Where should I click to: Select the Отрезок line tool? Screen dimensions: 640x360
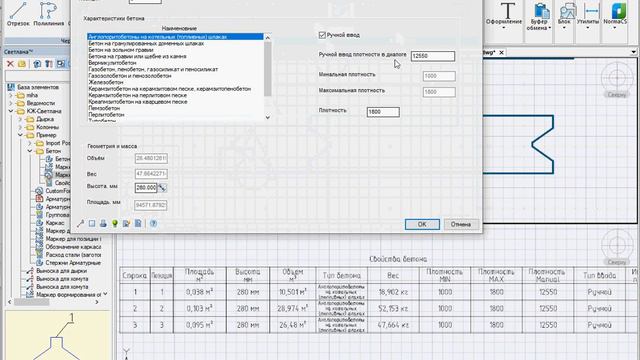click(18, 14)
